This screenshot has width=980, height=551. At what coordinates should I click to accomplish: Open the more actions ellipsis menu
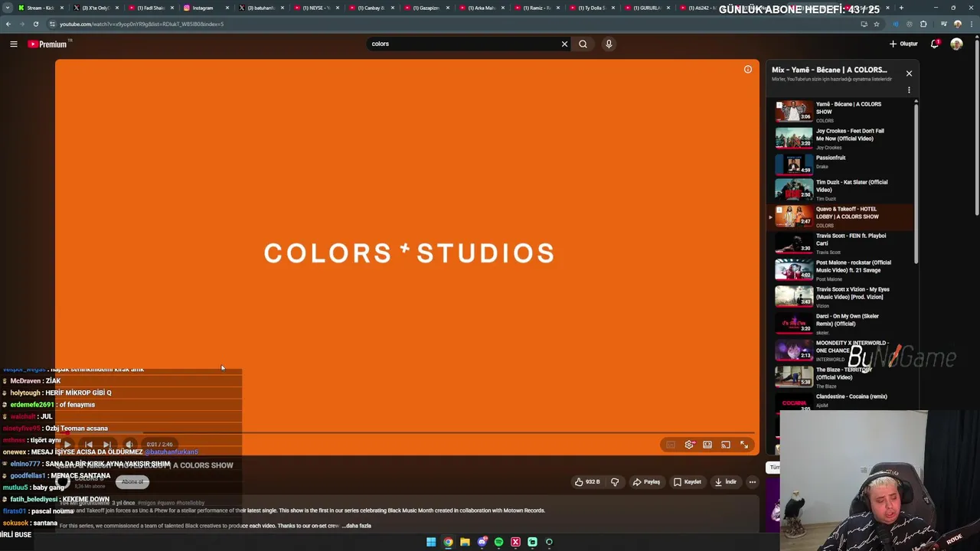(x=753, y=482)
